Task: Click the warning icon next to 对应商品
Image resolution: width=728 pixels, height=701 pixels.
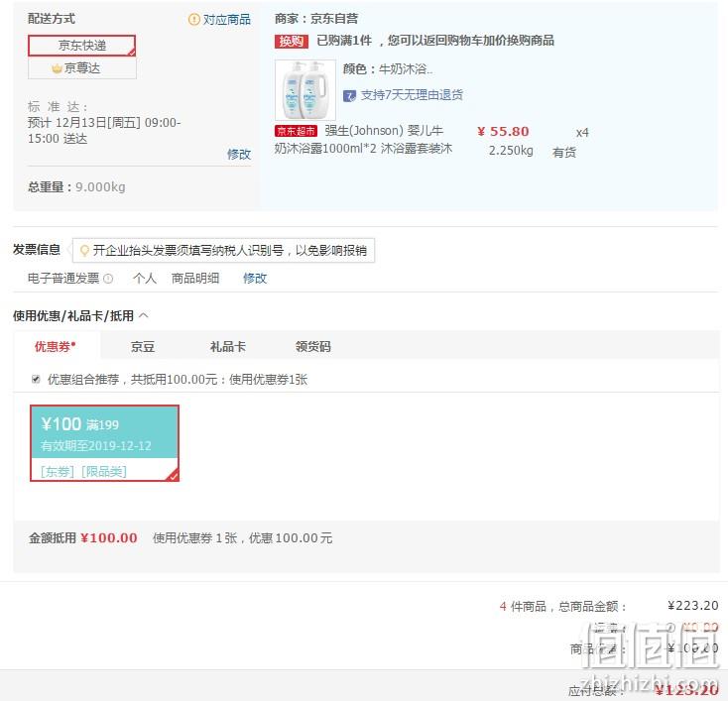Action: click(193, 20)
